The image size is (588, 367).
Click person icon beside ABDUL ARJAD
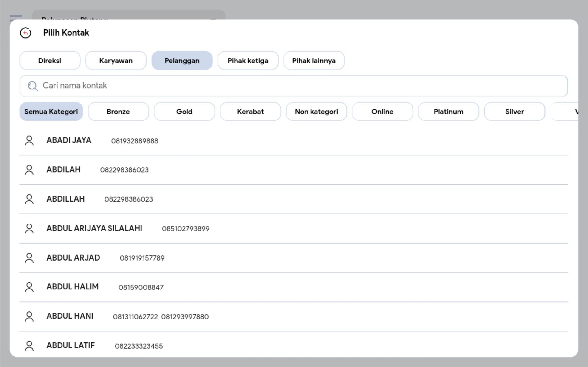click(29, 258)
